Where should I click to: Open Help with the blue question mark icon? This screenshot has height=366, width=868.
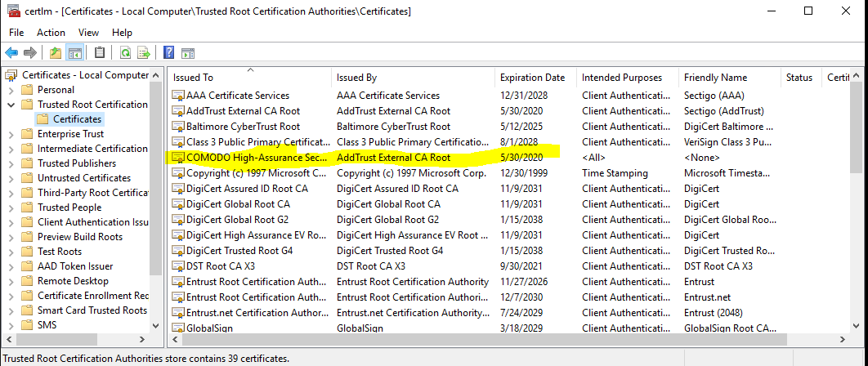(x=169, y=52)
